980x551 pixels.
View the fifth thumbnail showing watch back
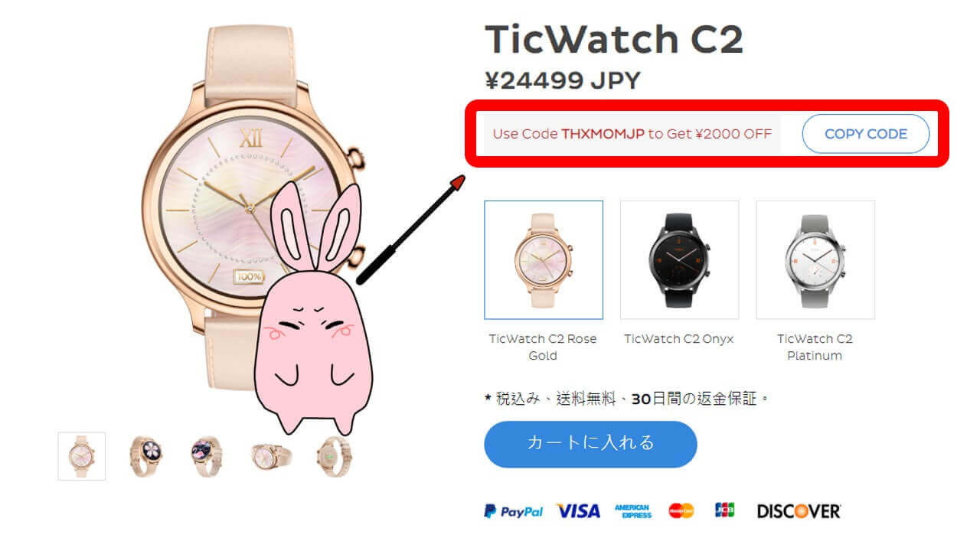tap(334, 456)
